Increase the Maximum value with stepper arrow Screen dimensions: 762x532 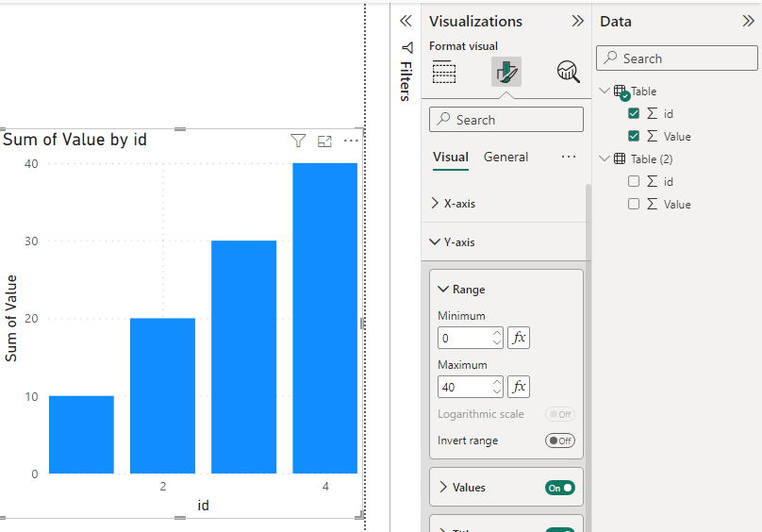point(497,382)
